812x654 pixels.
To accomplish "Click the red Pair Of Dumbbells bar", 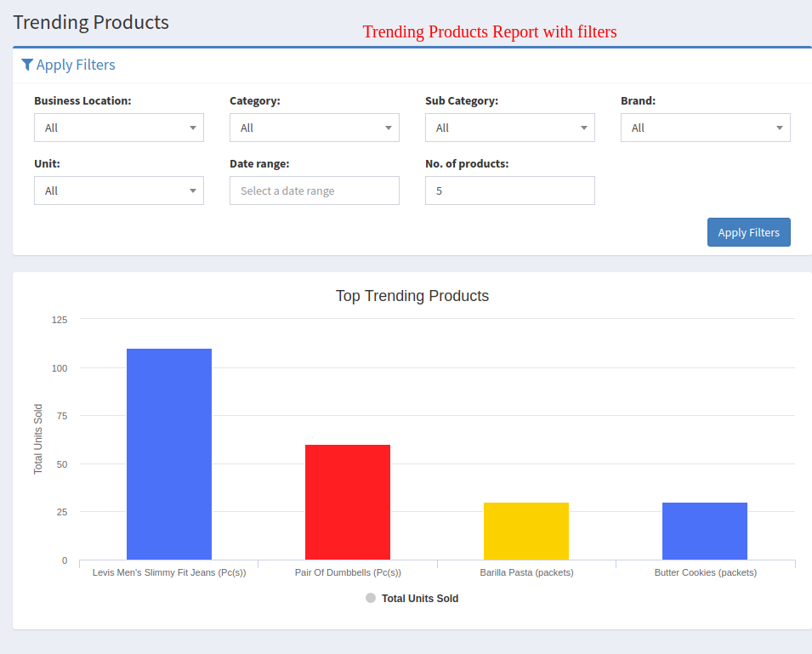I will [x=348, y=502].
